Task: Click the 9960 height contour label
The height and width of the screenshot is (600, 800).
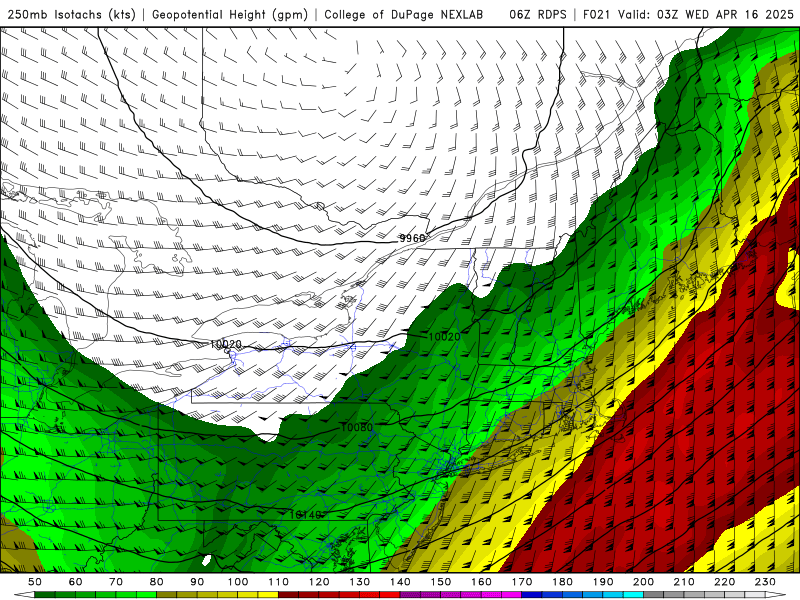Action: pos(412,238)
